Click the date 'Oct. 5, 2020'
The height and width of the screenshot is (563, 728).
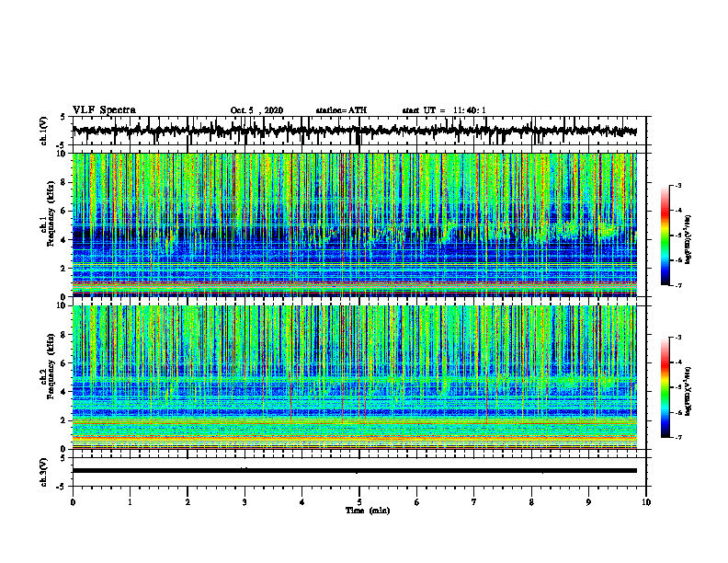click(x=256, y=110)
